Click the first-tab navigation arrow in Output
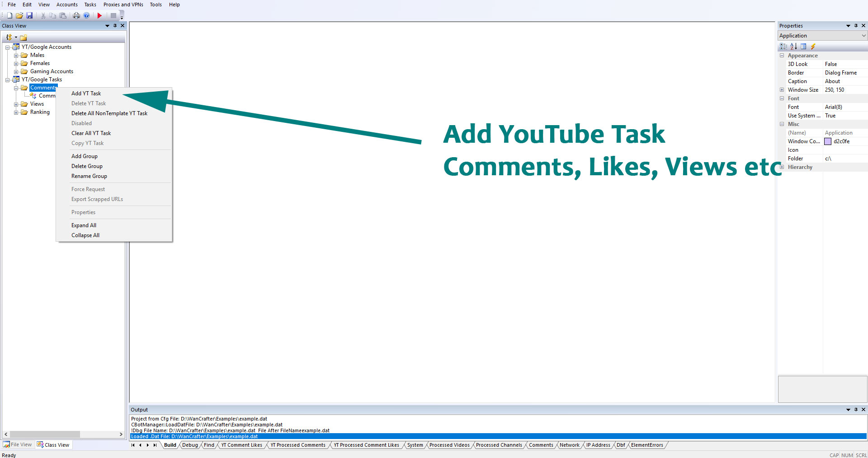 pos(133,445)
